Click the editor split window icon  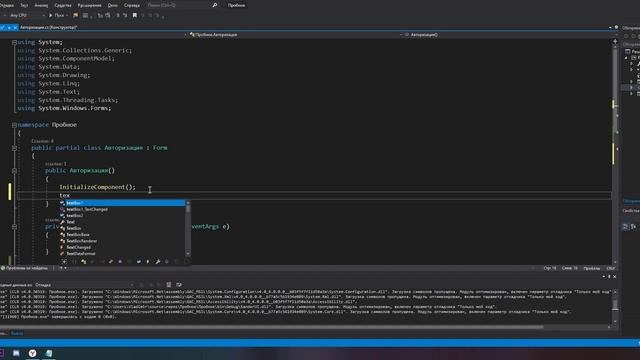click(x=615, y=41)
